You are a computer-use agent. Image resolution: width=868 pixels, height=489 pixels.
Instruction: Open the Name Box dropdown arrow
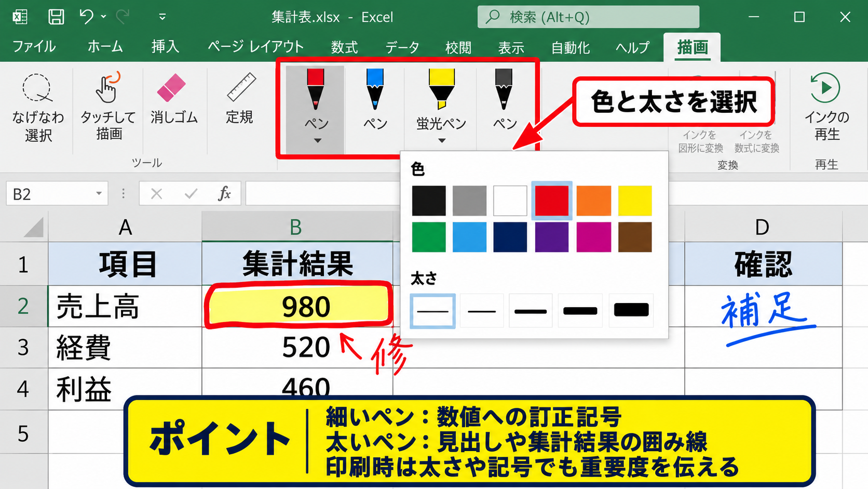coord(98,194)
